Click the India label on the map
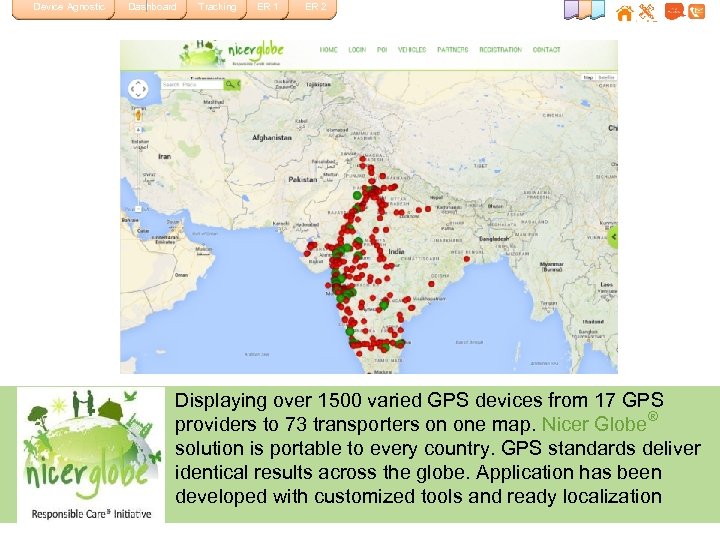This screenshot has width=720, height=540. point(396,251)
